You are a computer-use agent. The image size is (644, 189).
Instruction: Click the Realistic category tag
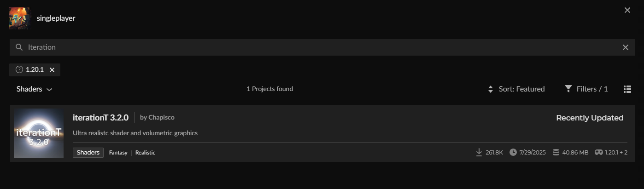click(x=145, y=153)
